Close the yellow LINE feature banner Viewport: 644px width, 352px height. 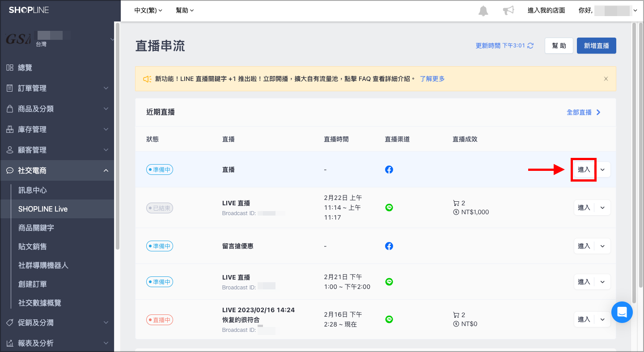click(x=606, y=79)
